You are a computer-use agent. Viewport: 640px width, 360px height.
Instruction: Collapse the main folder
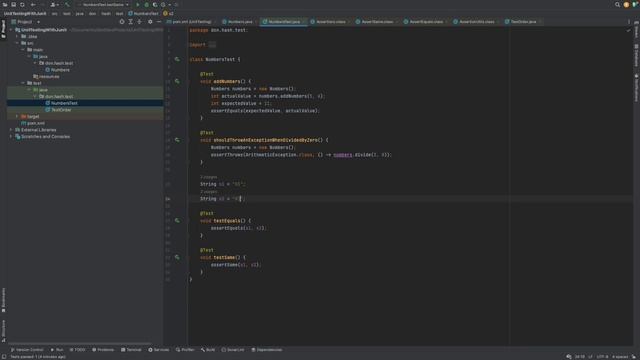click(23, 49)
